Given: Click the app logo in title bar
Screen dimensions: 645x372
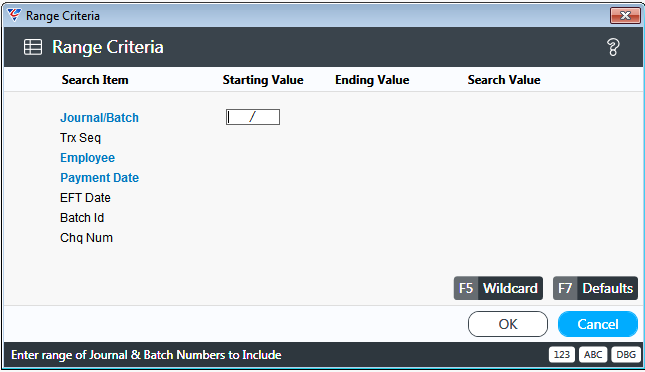Looking at the screenshot, I should (x=14, y=15).
